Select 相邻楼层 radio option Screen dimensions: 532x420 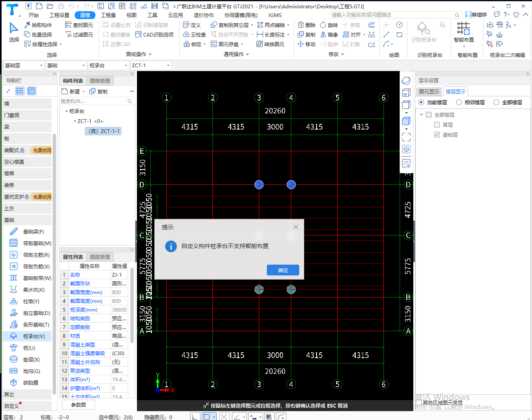(x=459, y=102)
